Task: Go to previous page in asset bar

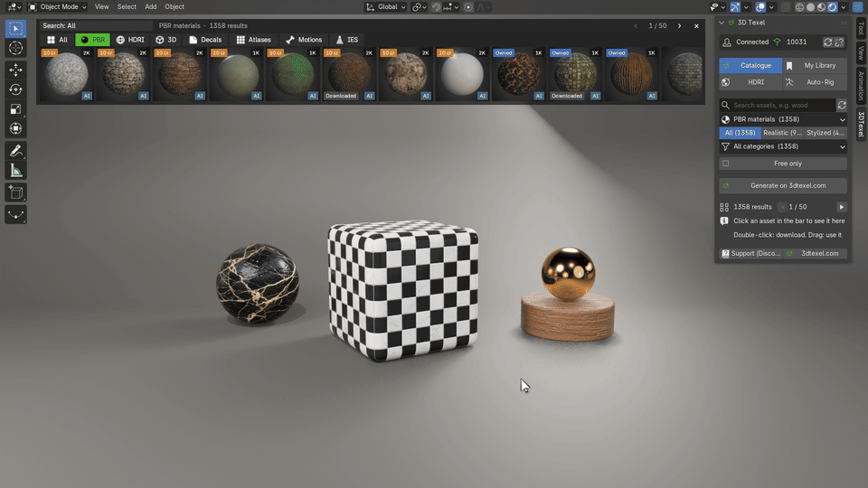Action: pos(636,26)
